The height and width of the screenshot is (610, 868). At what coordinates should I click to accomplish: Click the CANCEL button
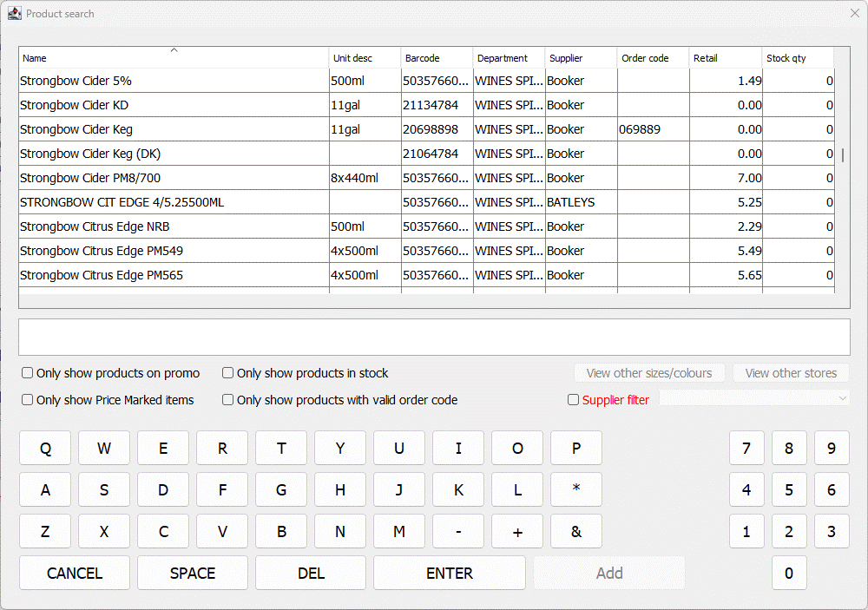point(75,573)
